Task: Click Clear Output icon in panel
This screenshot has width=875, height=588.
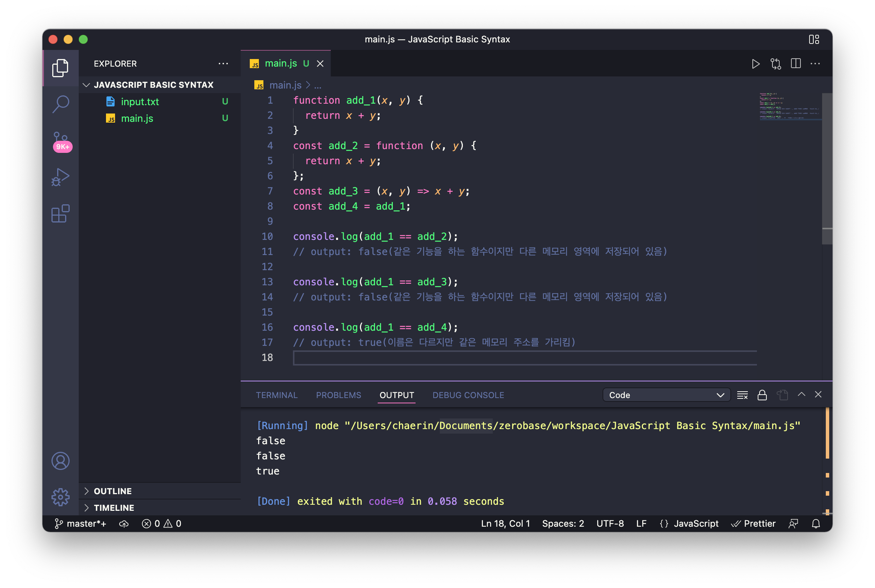Action: click(742, 395)
